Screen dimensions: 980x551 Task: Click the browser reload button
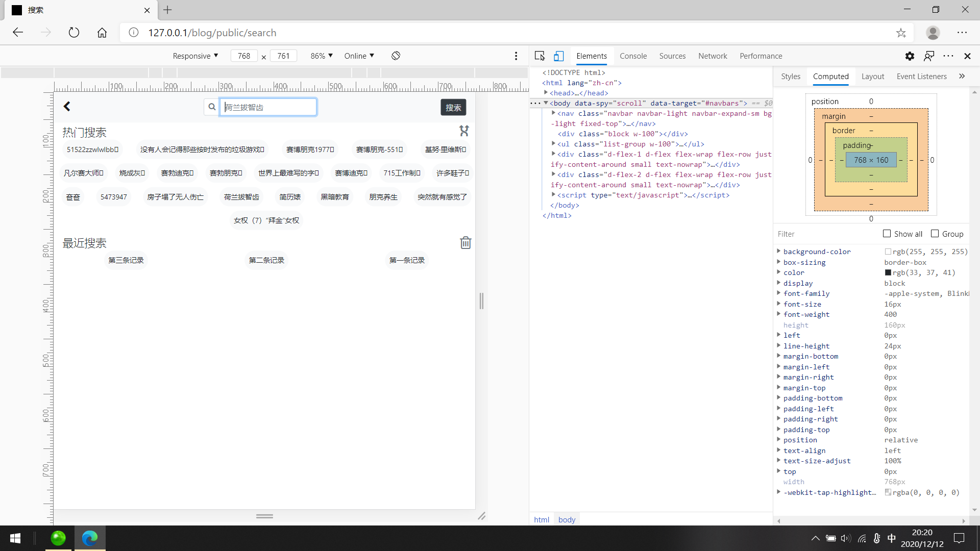coord(74,33)
